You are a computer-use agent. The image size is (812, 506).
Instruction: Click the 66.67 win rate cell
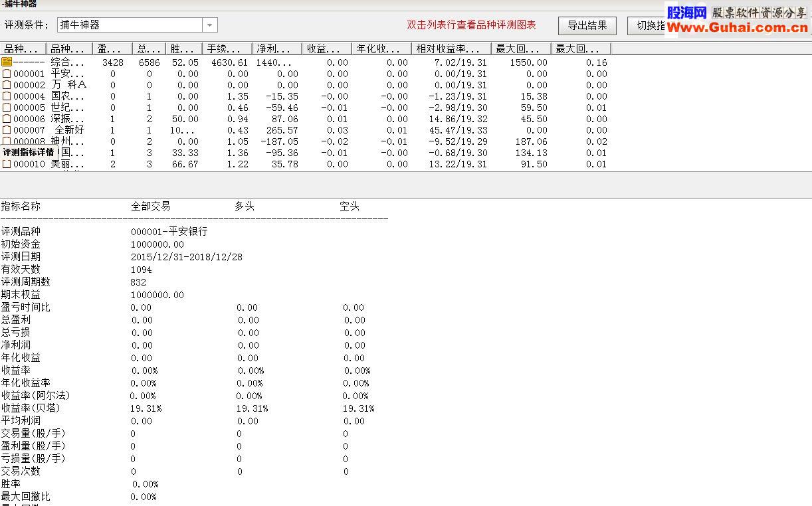(185, 164)
